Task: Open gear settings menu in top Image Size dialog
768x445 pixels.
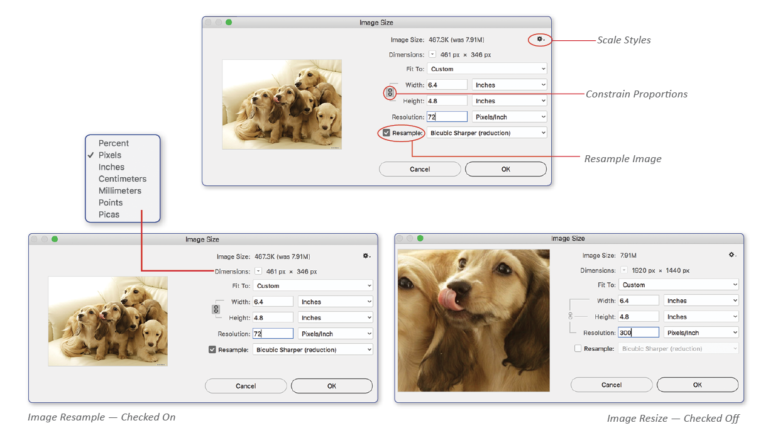Action: coord(539,39)
